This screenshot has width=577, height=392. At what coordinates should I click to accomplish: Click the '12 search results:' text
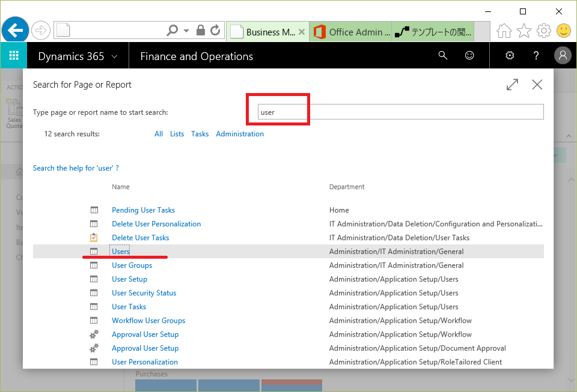point(72,134)
